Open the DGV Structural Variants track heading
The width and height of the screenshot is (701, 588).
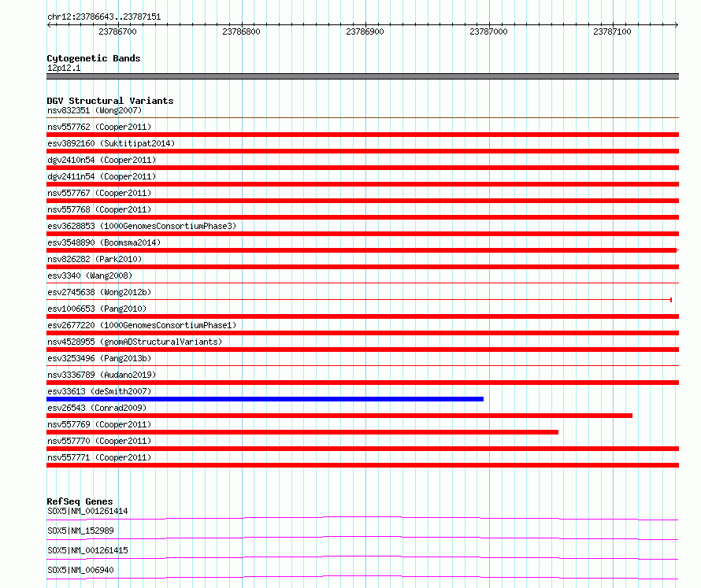pyautogui.click(x=110, y=101)
